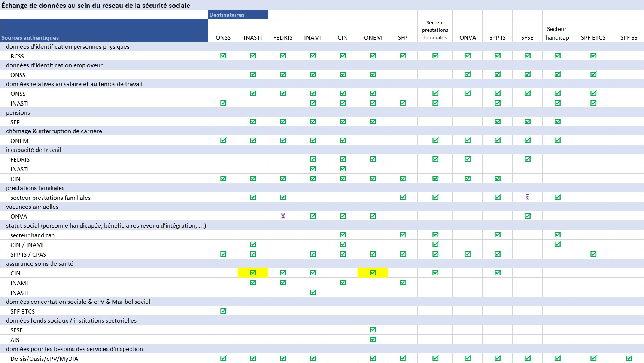Click the ONSS checkmark in the ONEM row
This screenshot has width=644, height=363.
[x=223, y=140]
